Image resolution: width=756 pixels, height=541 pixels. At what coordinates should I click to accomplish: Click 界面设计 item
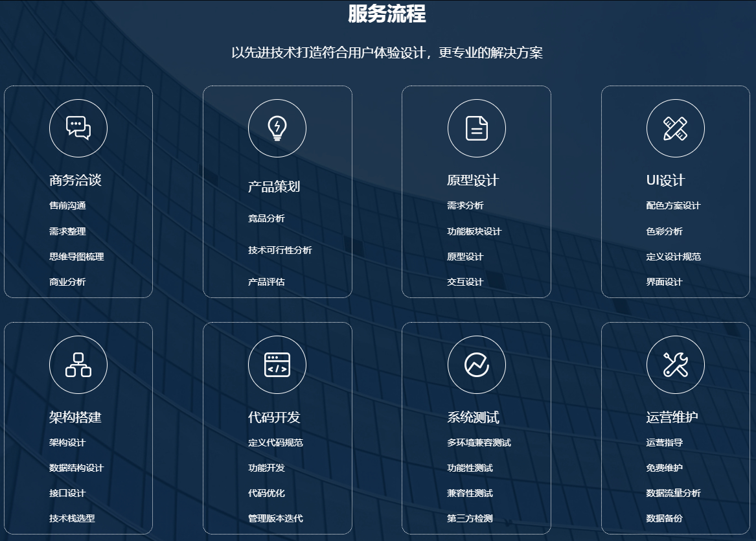[x=665, y=282]
